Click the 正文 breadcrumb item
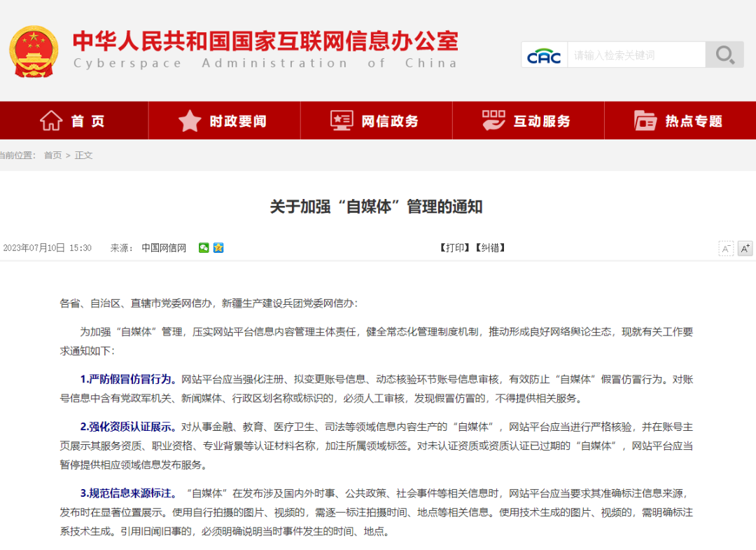The image size is (756, 550). (83, 156)
